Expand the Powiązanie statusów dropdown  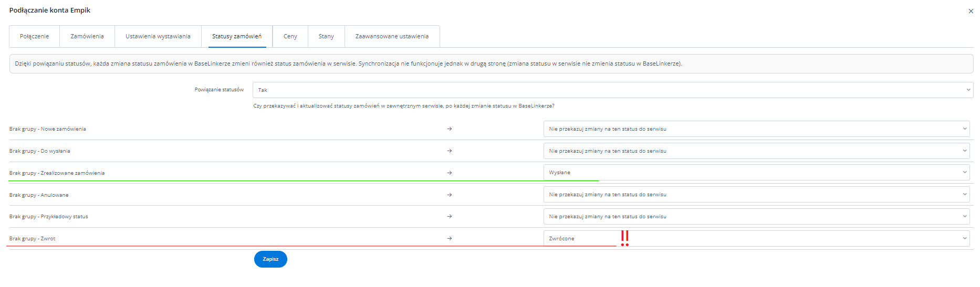pos(612,90)
